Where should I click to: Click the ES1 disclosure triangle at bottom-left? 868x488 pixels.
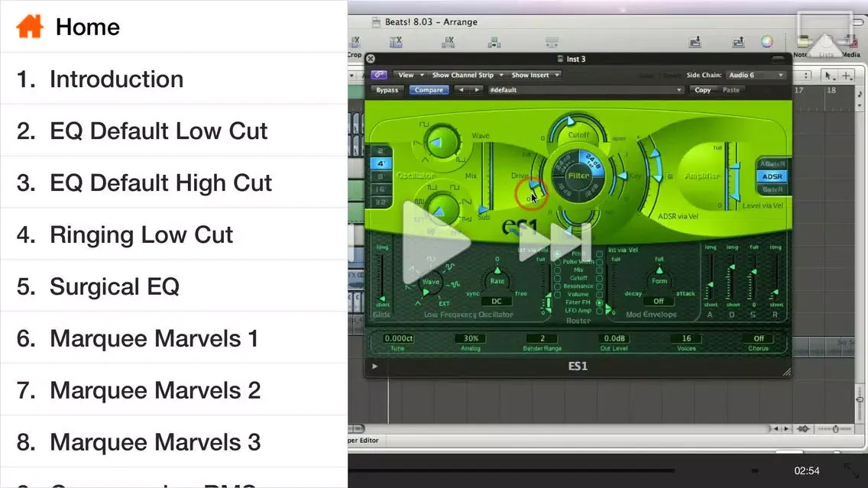[374, 367]
